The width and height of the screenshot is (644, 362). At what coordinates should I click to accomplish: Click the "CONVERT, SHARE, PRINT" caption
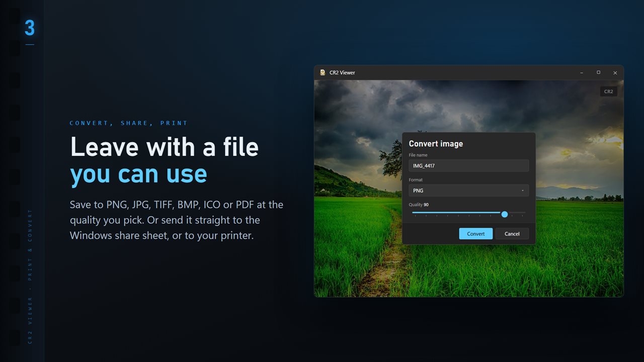click(129, 123)
